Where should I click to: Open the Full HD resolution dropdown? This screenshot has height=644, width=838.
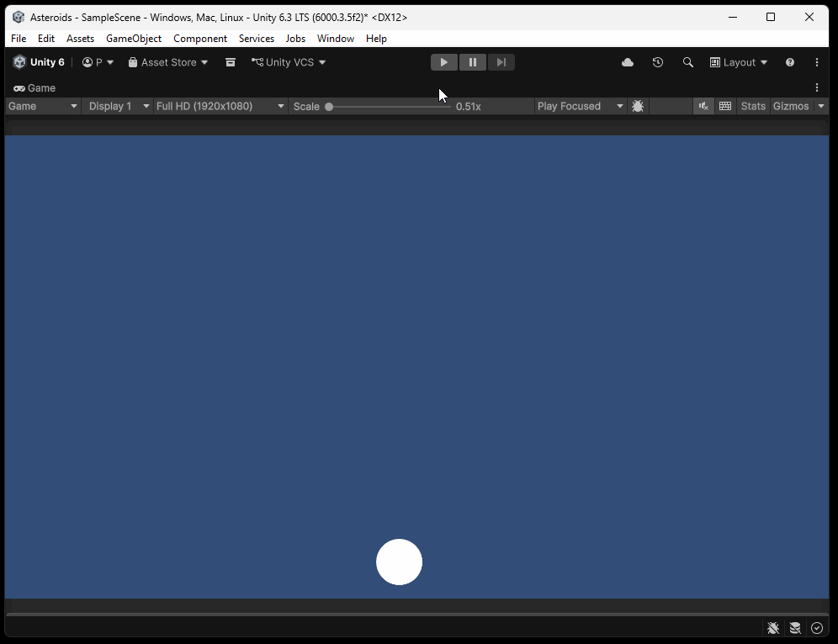pyautogui.click(x=220, y=106)
